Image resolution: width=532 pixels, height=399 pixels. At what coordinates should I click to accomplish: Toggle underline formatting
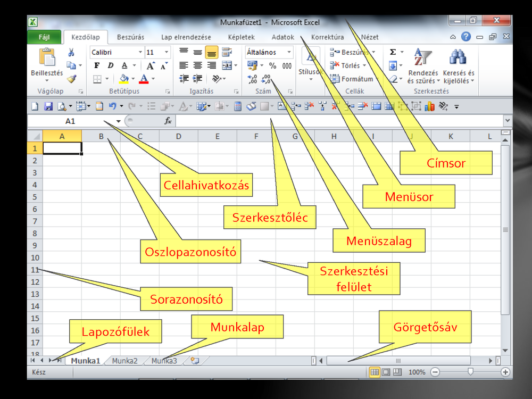tap(124, 65)
